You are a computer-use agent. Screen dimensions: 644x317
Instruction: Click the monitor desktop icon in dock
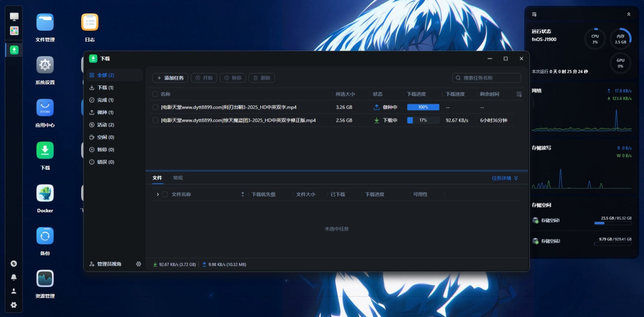[x=14, y=17]
